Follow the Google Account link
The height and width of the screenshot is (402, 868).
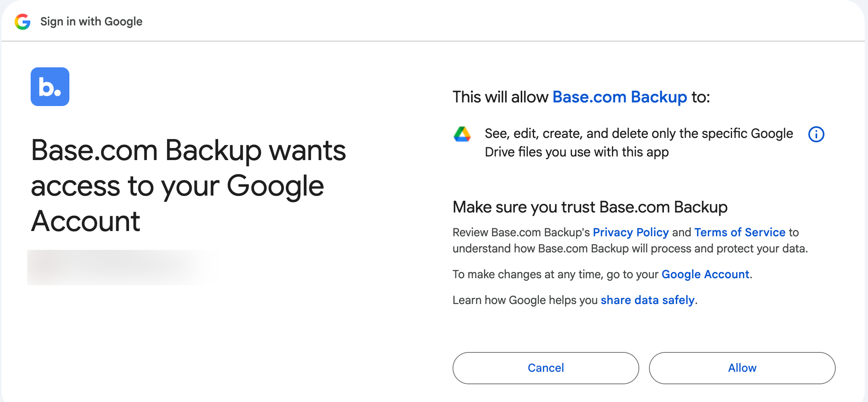(705, 274)
